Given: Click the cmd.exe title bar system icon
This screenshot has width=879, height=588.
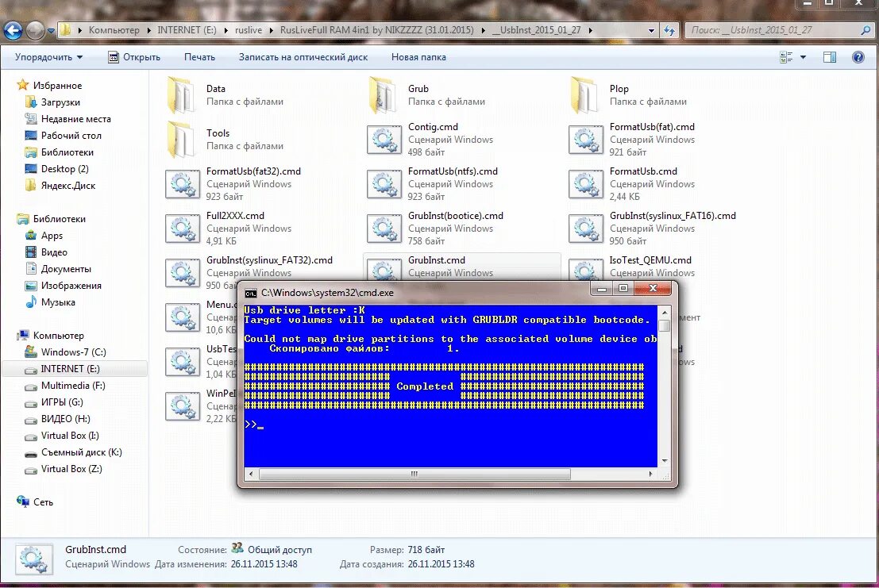Looking at the screenshot, I should click(x=251, y=293).
